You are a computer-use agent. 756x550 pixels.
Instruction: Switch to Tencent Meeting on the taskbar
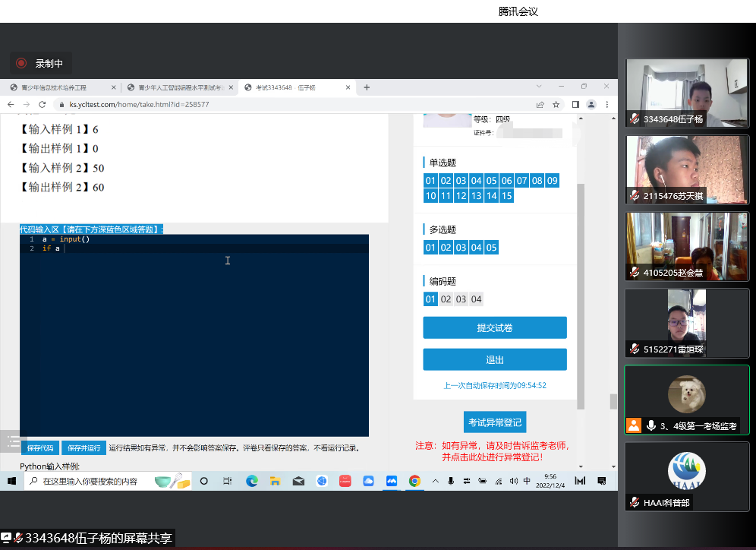[392, 481]
